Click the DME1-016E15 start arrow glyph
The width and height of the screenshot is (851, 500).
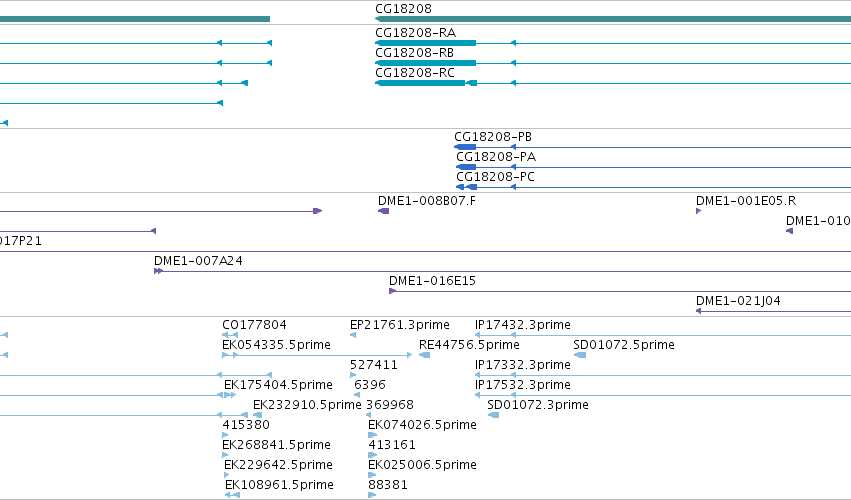click(x=392, y=292)
